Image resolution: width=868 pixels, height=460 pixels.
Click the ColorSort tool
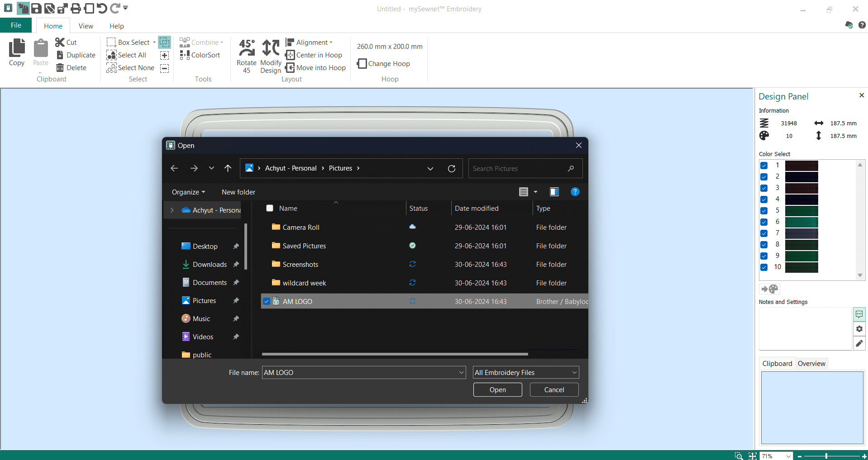pos(200,55)
